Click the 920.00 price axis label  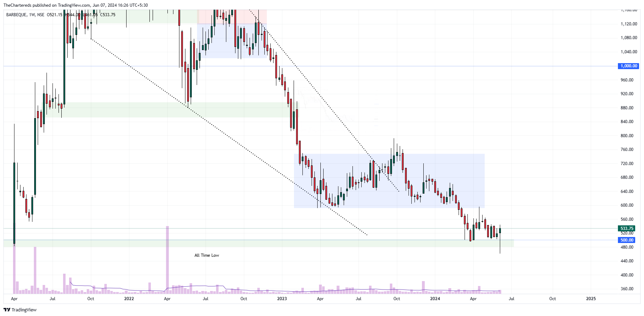click(x=627, y=94)
